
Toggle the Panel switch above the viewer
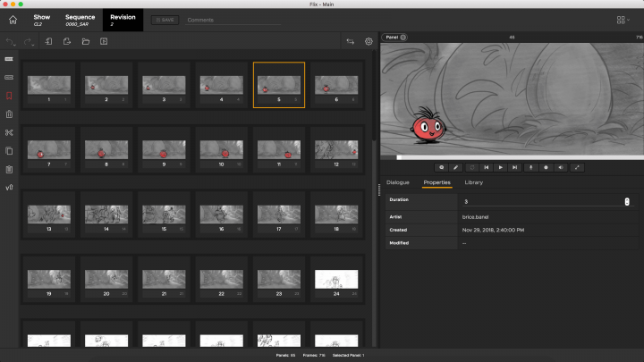coord(394,37)
